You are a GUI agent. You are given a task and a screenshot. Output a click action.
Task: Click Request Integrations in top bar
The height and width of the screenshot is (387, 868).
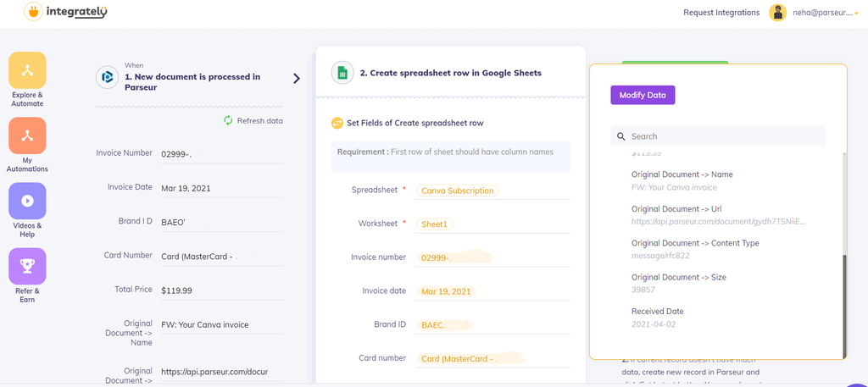(721, 13)
